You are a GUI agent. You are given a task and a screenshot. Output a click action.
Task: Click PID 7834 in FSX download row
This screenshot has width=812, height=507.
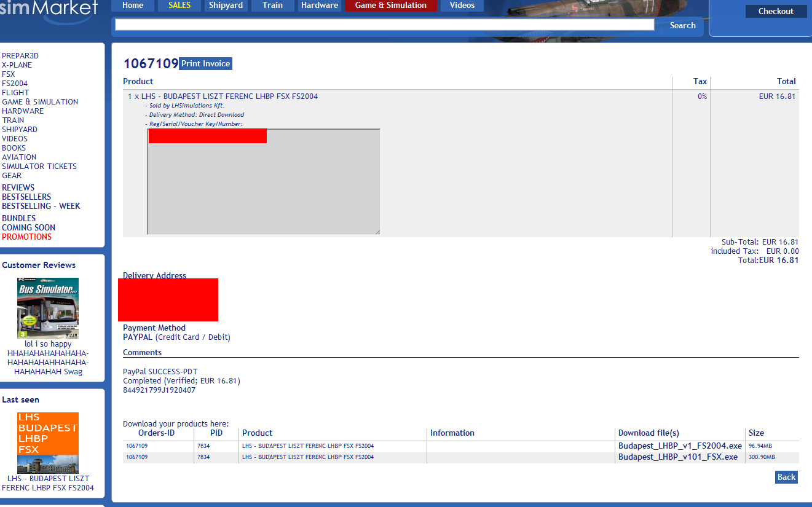[203, 457]
